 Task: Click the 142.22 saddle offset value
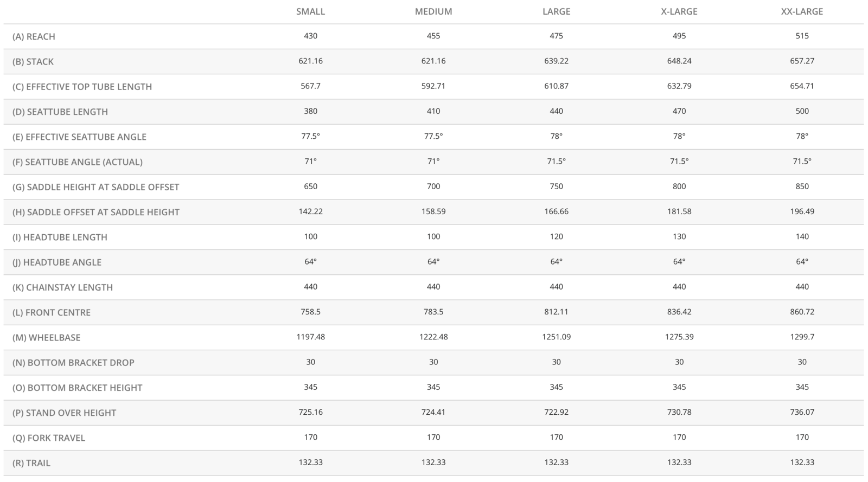pyautogui.click(x=310, y=211)
